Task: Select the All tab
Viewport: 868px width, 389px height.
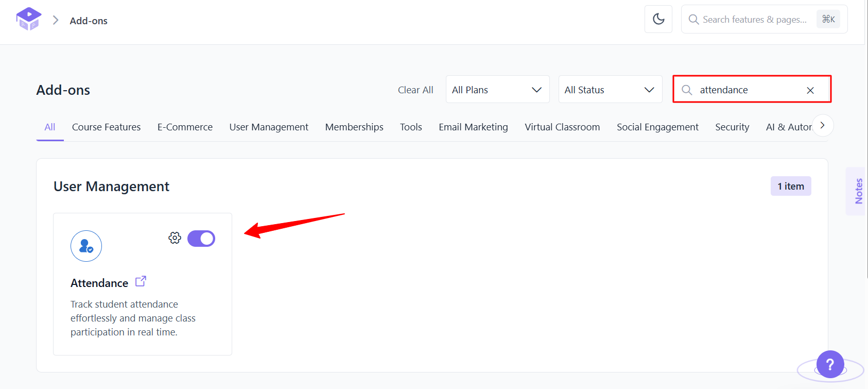Action: click(x=50, y=127)
